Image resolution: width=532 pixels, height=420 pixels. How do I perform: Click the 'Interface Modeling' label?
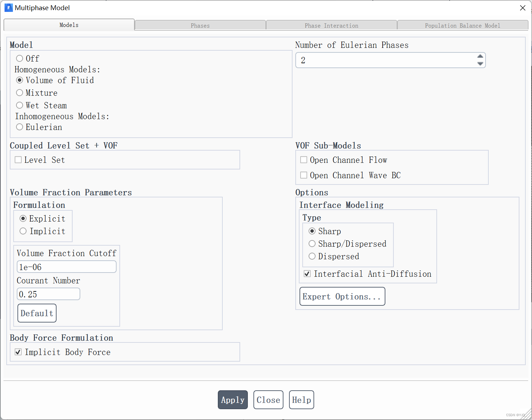coord(341,205)
